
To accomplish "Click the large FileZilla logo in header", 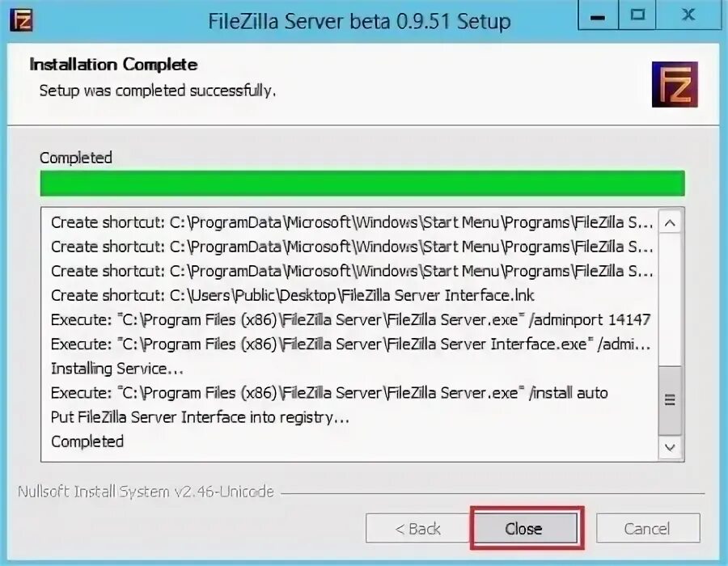I will point(675,84).
